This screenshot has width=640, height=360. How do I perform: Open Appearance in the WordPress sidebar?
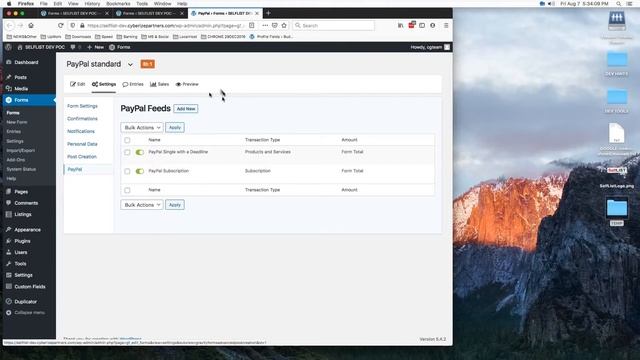[28, 230]
